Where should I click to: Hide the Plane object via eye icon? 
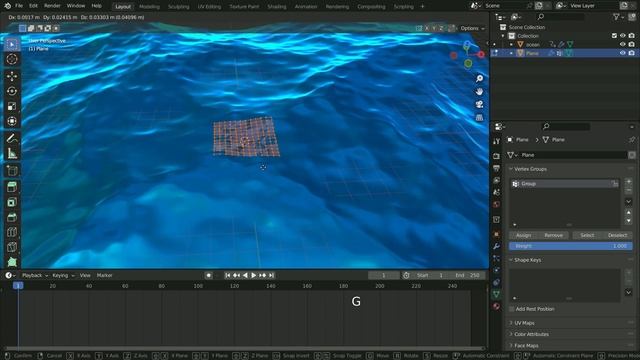pos(622,53)
